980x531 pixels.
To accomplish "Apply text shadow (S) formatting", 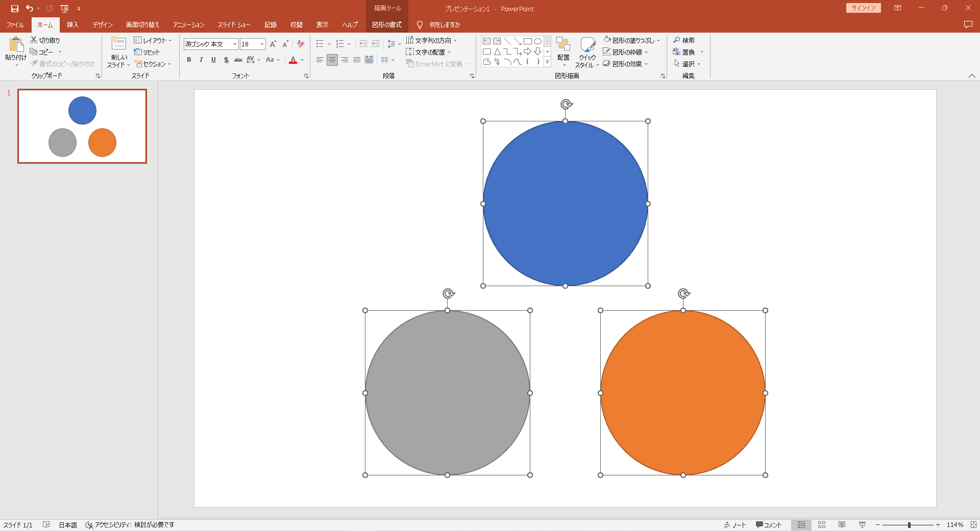I will coord(226,60).
